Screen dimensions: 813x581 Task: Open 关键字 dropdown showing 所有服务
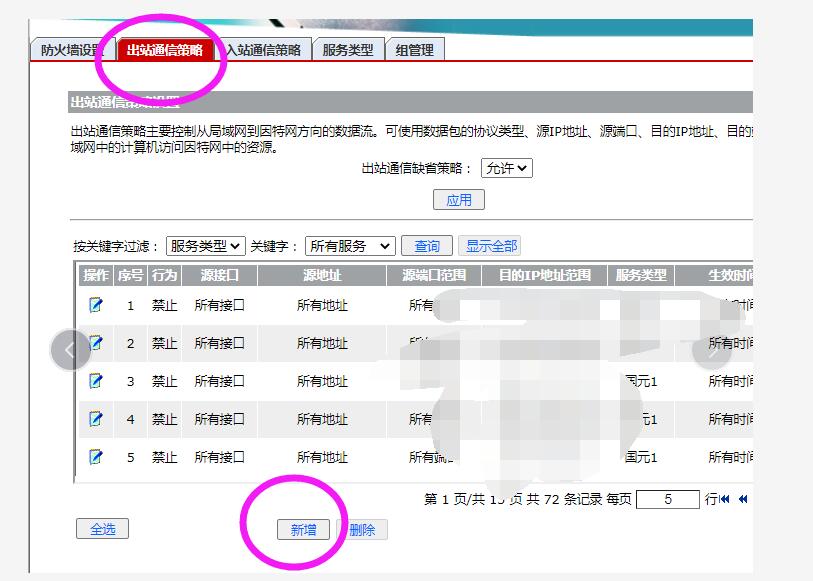[x=350, y=246]
